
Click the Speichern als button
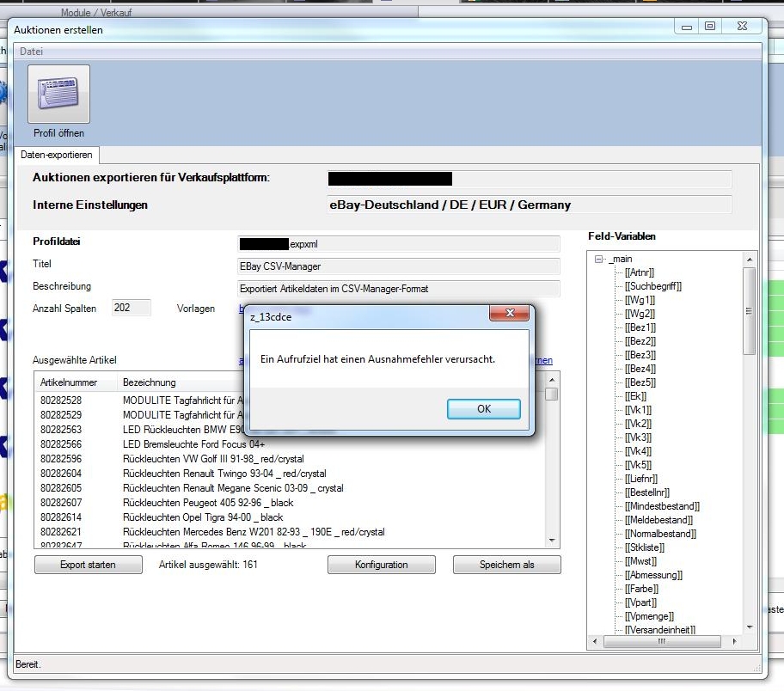[507, 565]
